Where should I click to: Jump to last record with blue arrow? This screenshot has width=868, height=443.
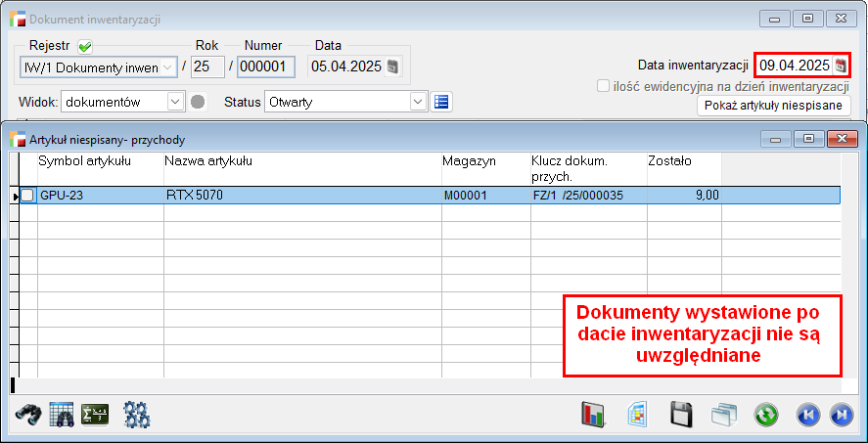tap(840, 414)
